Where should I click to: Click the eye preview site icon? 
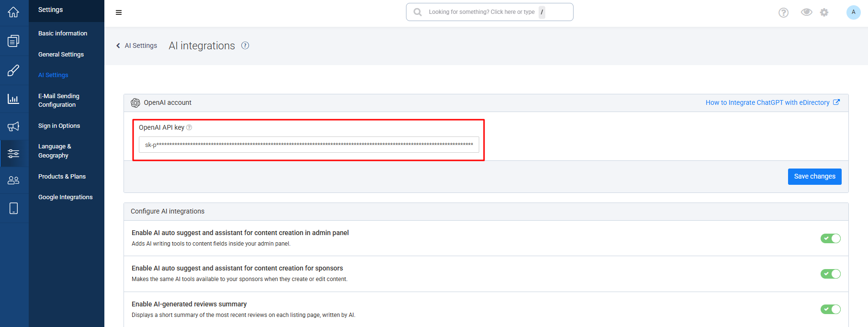click(806, 12)
